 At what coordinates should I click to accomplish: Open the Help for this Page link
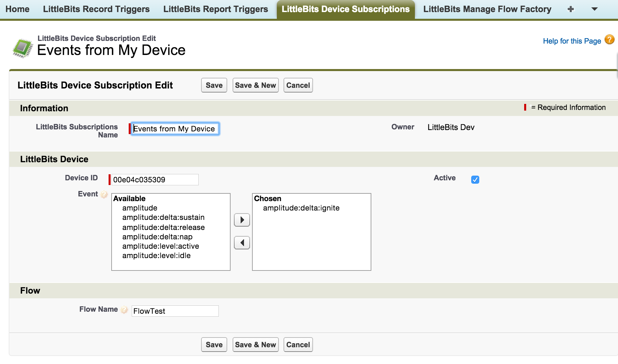[x=572, y=41]
